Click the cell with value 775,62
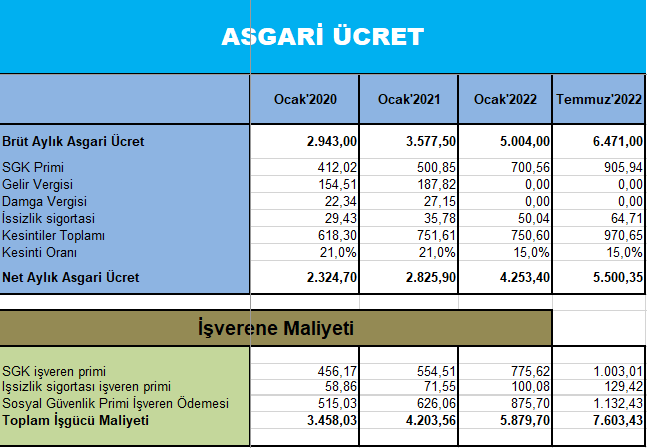 (505, 371)
